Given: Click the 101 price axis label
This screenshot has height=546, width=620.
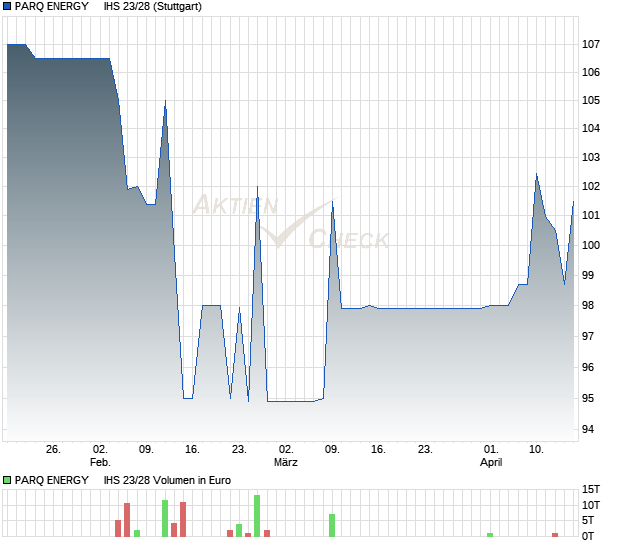Looking at the screenshot, I should 590,215.
